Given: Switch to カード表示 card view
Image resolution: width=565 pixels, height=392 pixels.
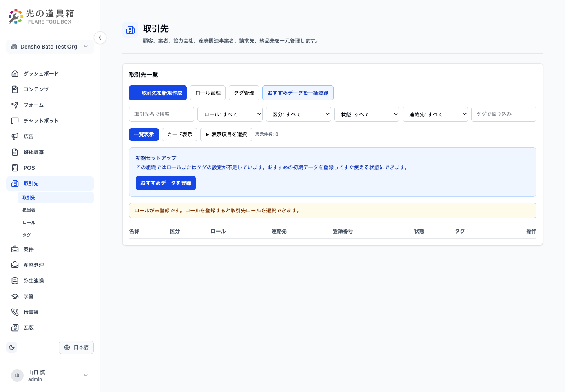Looking at the screenshot, I should pos(180,134).
